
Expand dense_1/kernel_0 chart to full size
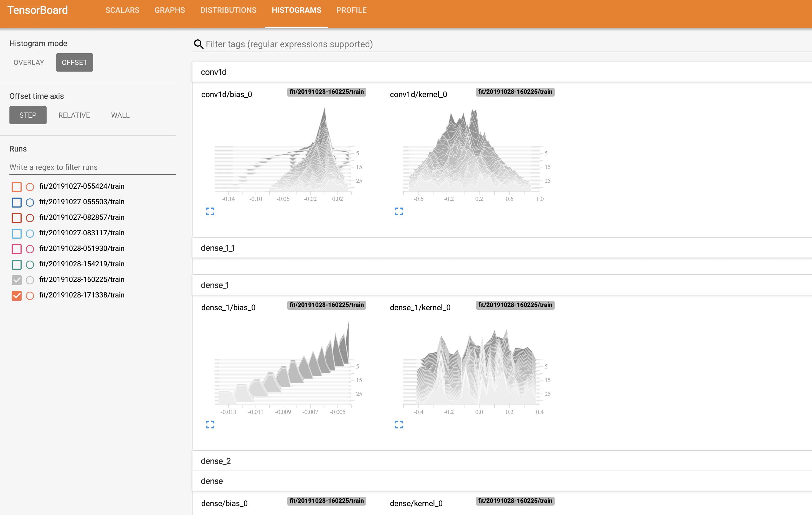(x=399, y=425)
